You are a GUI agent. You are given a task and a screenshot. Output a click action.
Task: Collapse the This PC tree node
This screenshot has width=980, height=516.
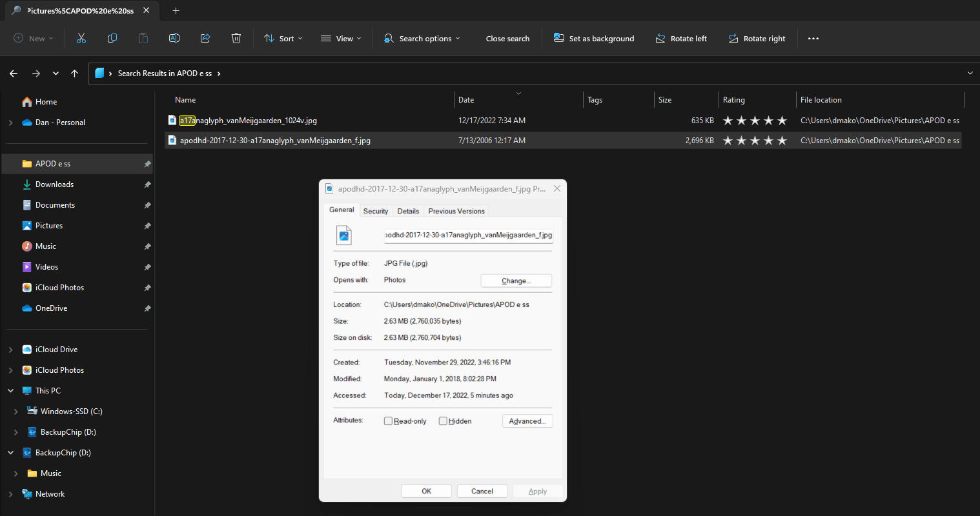[11, 391]
